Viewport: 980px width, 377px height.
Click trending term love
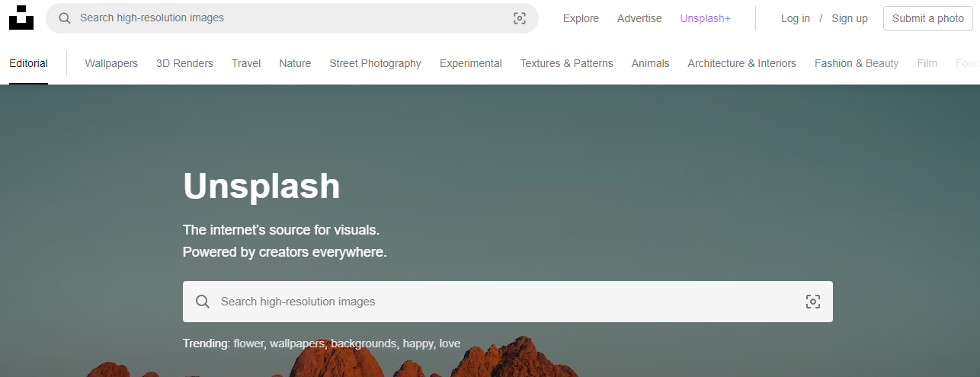pyautogui.click(x=450, y=343)
